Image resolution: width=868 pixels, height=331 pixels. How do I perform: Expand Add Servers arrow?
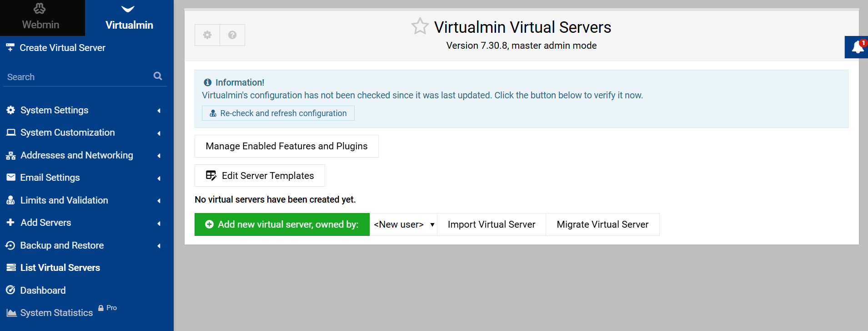coord(159,224)
